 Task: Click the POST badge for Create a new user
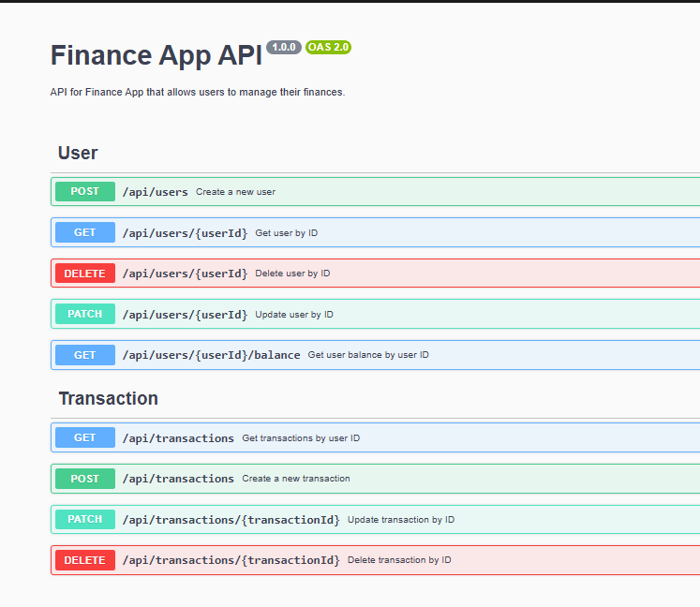pos(85,192)
